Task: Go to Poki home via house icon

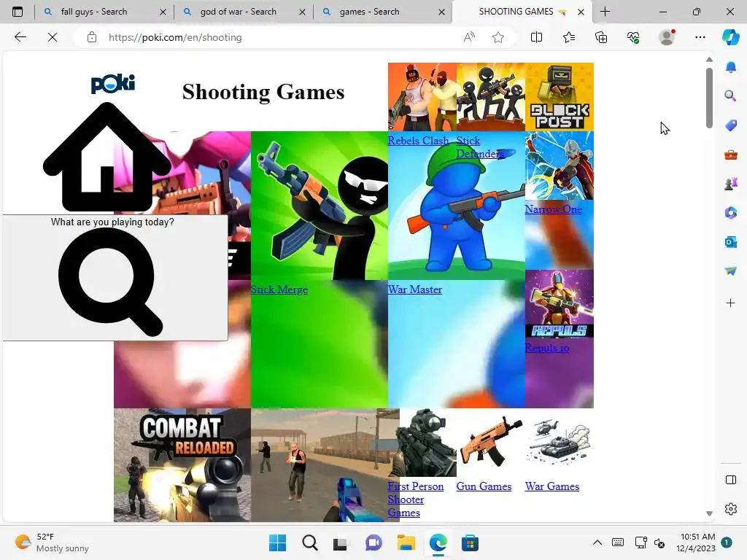Action: (x=107, y=157)
